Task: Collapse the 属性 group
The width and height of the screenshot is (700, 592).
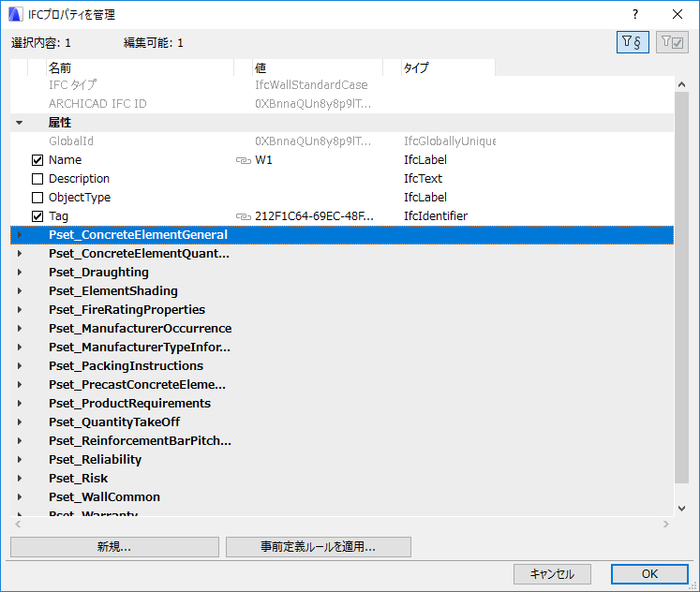Action: [19, 123]
